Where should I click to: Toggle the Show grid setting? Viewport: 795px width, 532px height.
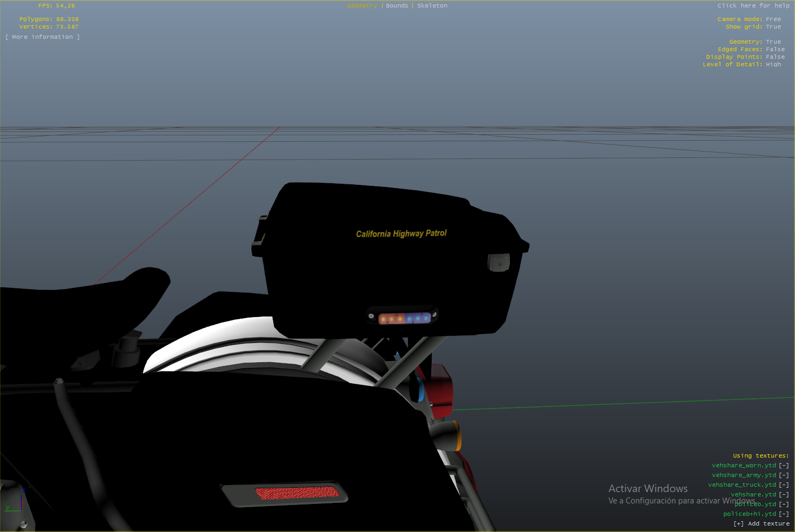point(773,27)
